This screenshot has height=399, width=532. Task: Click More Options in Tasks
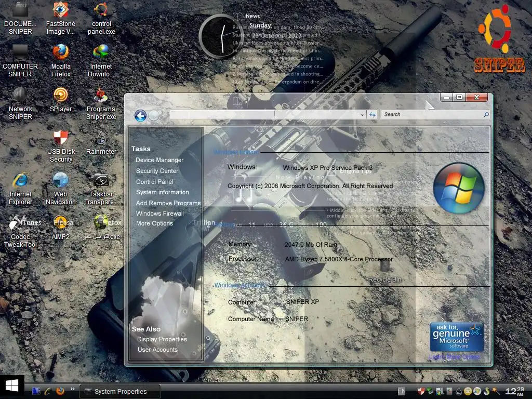[154, 223]
